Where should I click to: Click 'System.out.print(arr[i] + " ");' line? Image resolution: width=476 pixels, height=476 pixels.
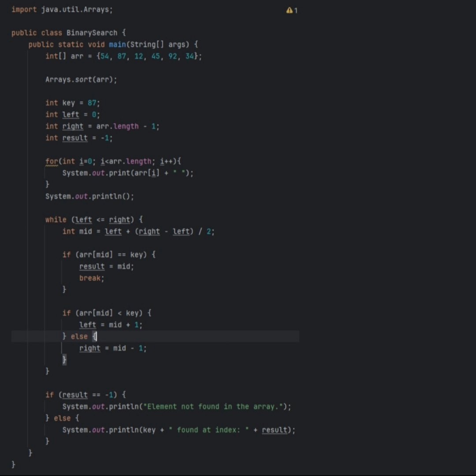tap(128, 173)
